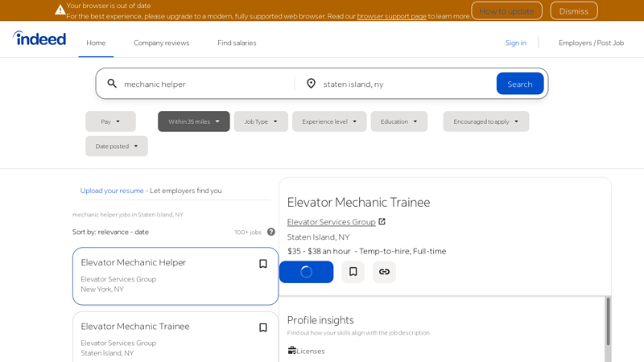Save job using bookmark in details panel
Screen dimensions: 644x362
[x=353, y=272]
